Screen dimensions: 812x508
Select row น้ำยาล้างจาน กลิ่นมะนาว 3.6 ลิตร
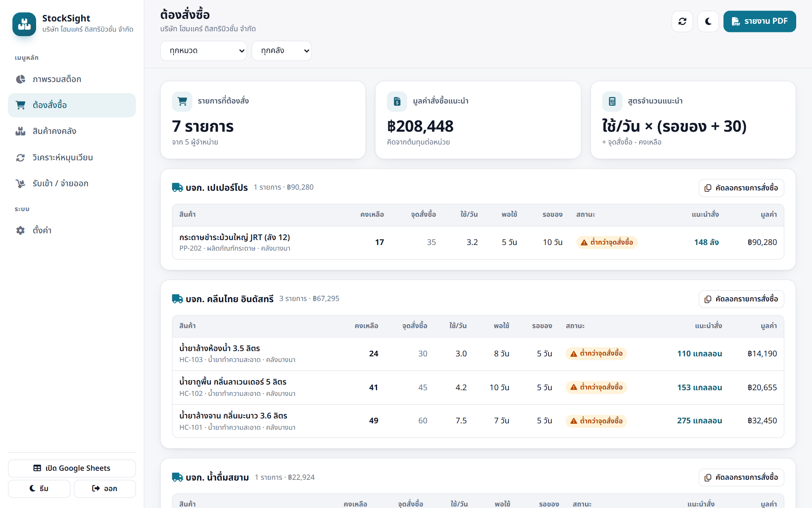(478, 421)
